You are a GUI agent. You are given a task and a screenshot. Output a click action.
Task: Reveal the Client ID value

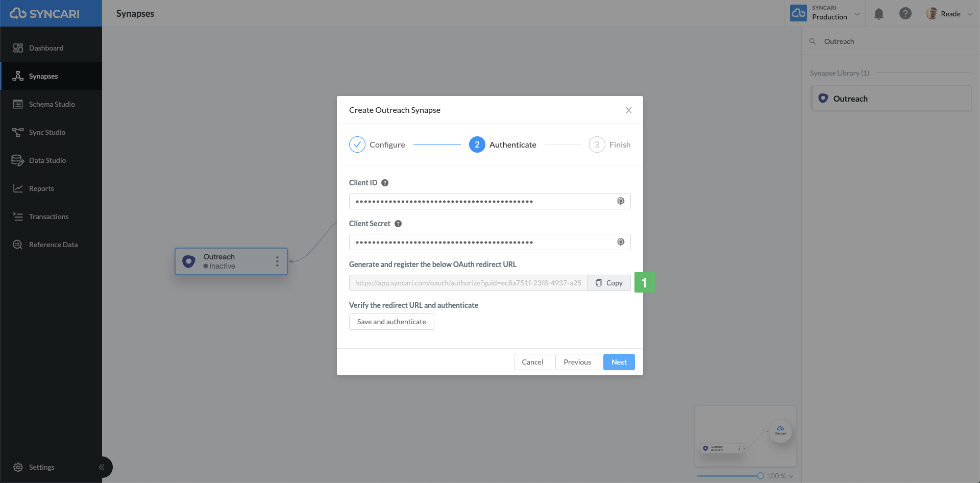tap(621, 201)
